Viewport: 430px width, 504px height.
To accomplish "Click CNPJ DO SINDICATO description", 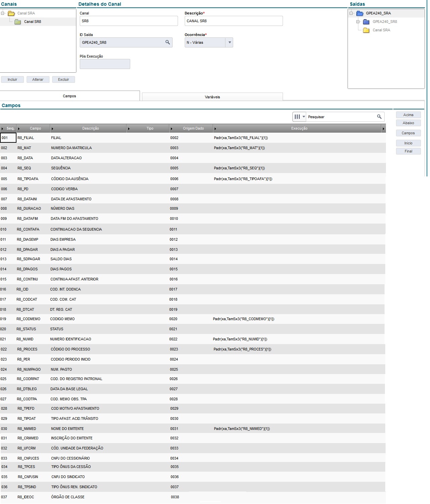I will 68,477.
